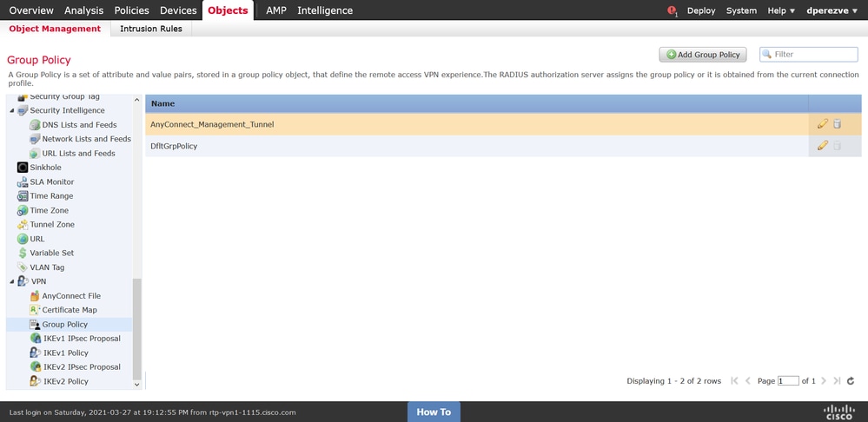
Task: Edit DfltGrpPolicy with the pencil icon
Action: [x=823, y=146]
